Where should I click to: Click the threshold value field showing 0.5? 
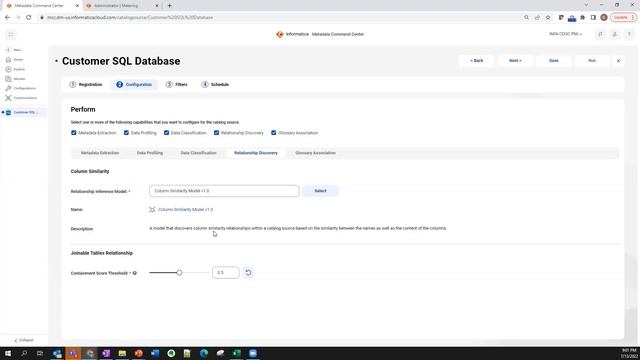(226, 273)
